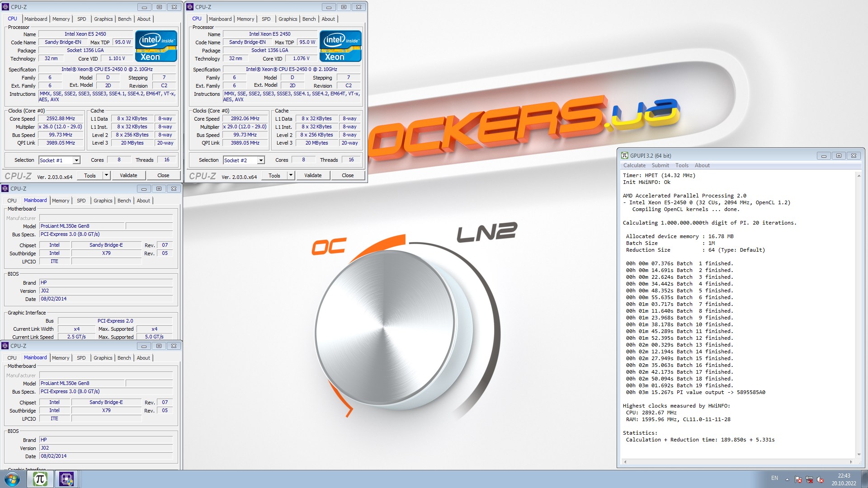Click the Intel Xeon logo in Socket #2 window
Screen dimensions: 868x488
(x=340, y=46)
